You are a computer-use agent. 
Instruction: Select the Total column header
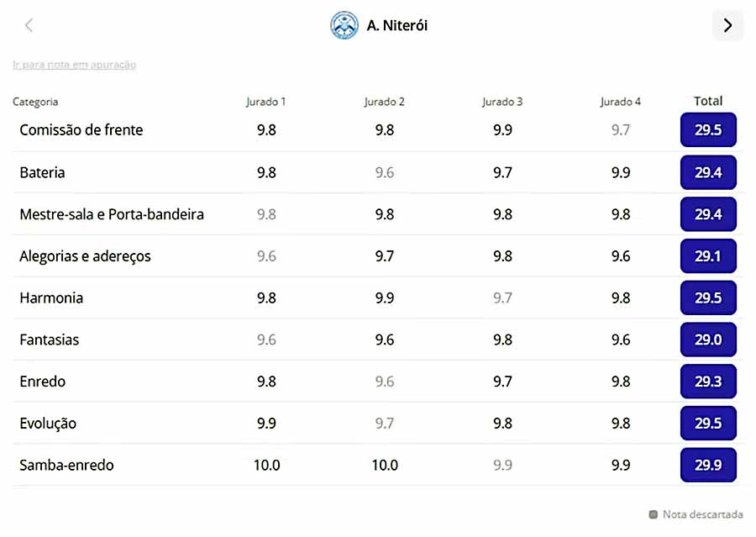[x=708, y=101]
